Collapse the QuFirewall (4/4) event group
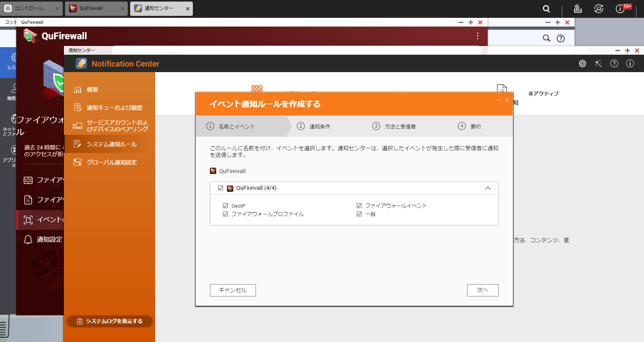This screenshot has height=342, width=644. tap(488, 188)
